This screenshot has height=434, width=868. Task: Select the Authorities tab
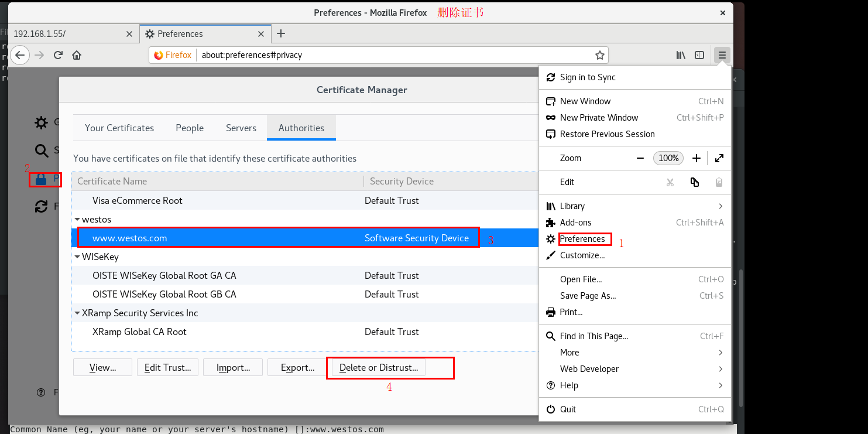coord(301,128)
